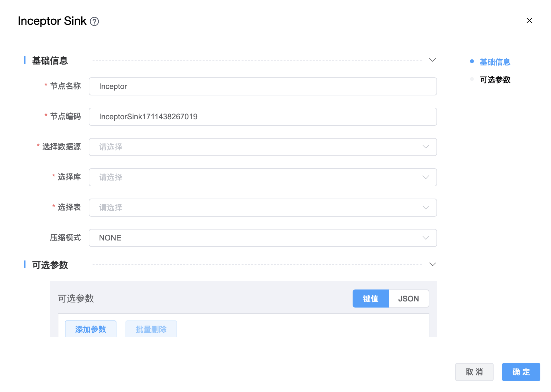Click the 确定 button to confirm
This screenshot has height=392, width=551.
(x=521, y=372)
